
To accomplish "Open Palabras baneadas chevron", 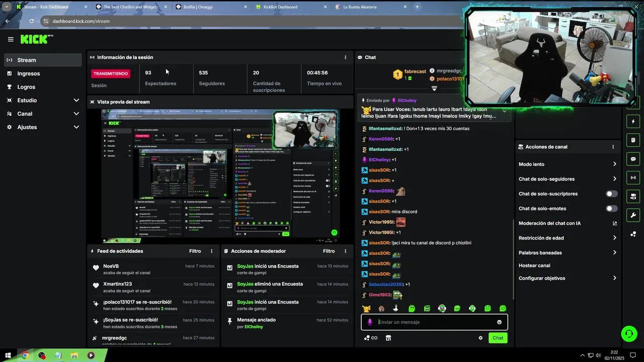I will 615,252.
